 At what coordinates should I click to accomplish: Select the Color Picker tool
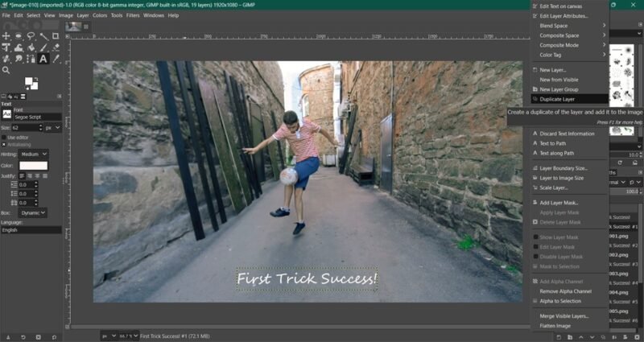coord(56,59)
